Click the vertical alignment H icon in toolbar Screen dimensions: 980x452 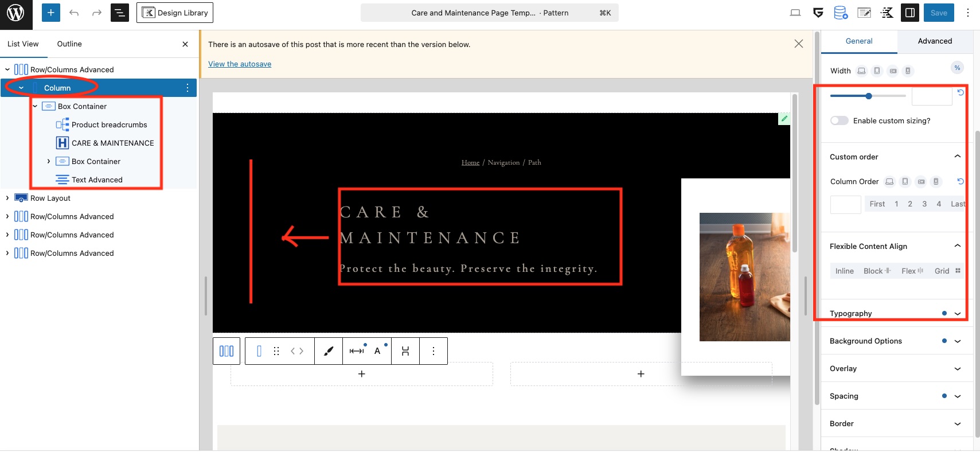(x=405, y=351)
